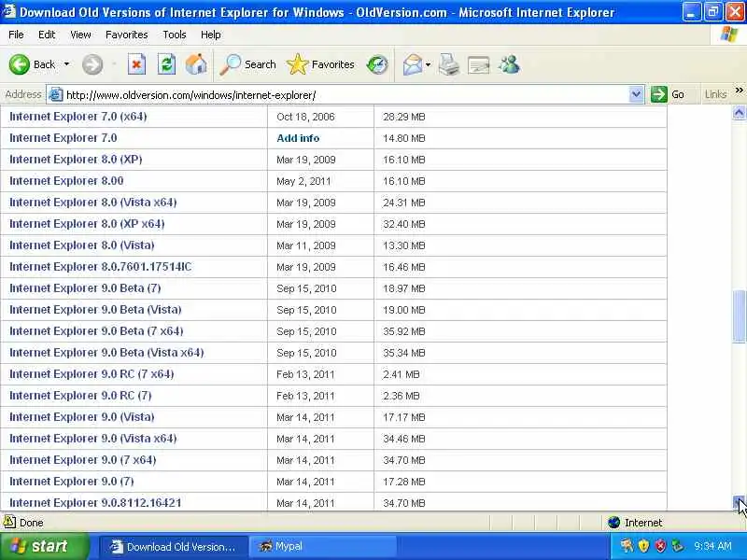Open Internet Explorer 9.0.8112.16421 link
This screenshot has width=747, height=560.
95,502
